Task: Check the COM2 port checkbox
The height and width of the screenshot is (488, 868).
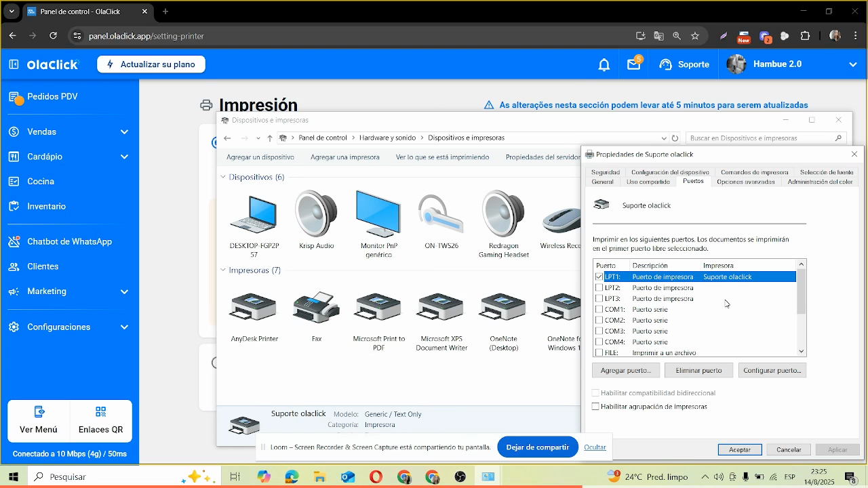Action: [x=599, y=320]
